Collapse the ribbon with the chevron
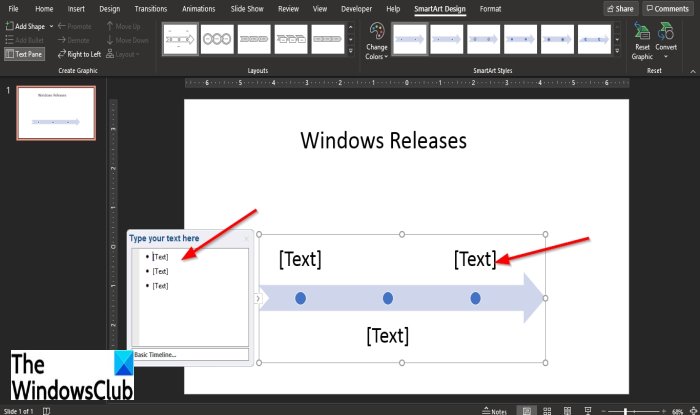This screenshot has width=700, height=415. point(693,71)
